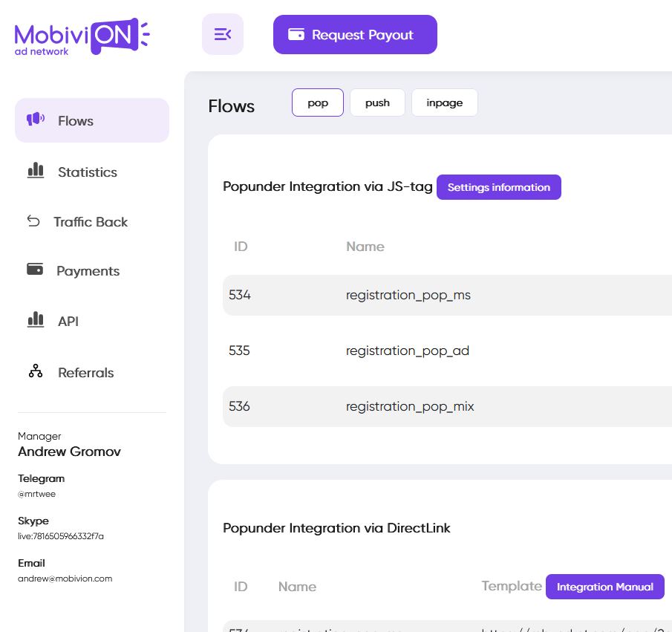Go to the Payments section
The width and height of the screenshot is (672, 632).
[x=88, y=271]
